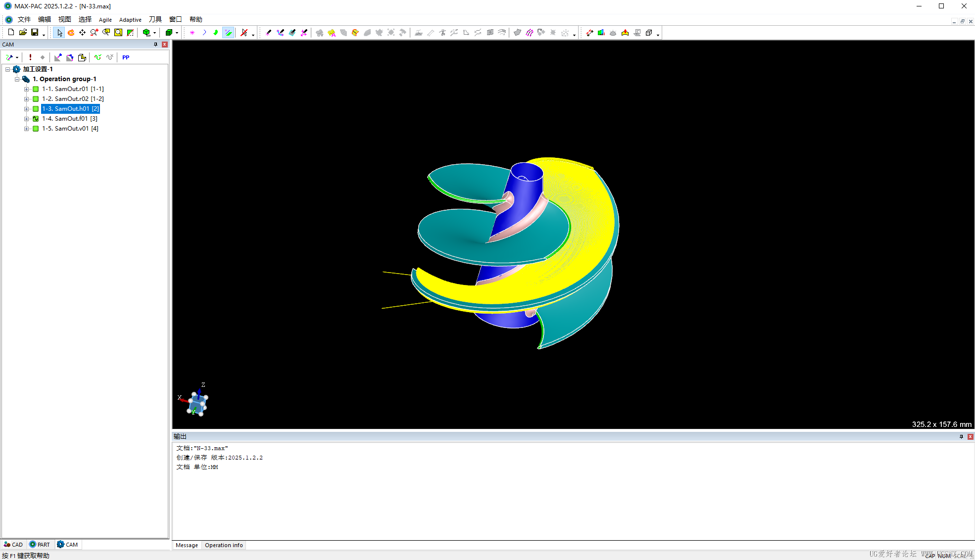Toggle the green surface filter
This screenshot has width=975, height=560.
[216, 33]
